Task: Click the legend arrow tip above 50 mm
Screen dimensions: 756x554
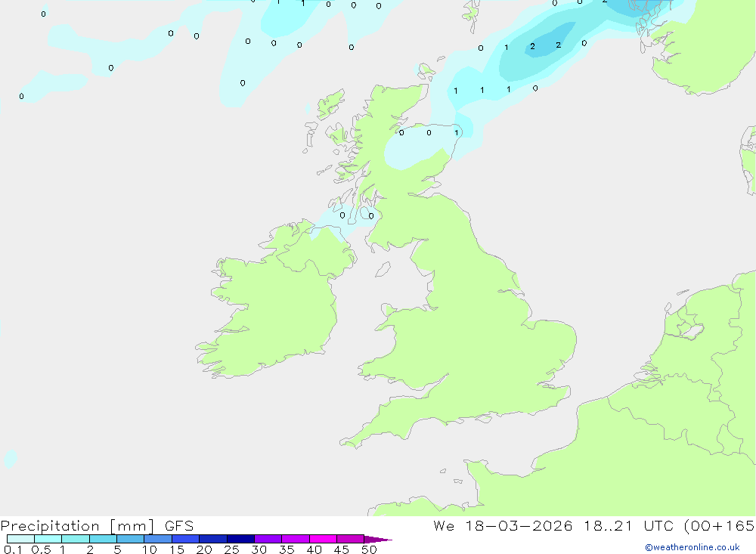Action: coord(378,540)
